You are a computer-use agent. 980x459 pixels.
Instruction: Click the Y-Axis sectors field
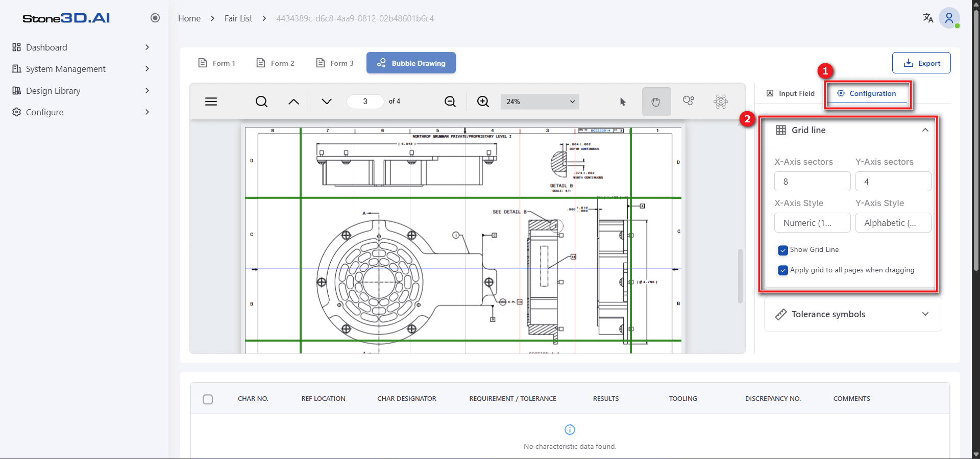coord(893,182)
